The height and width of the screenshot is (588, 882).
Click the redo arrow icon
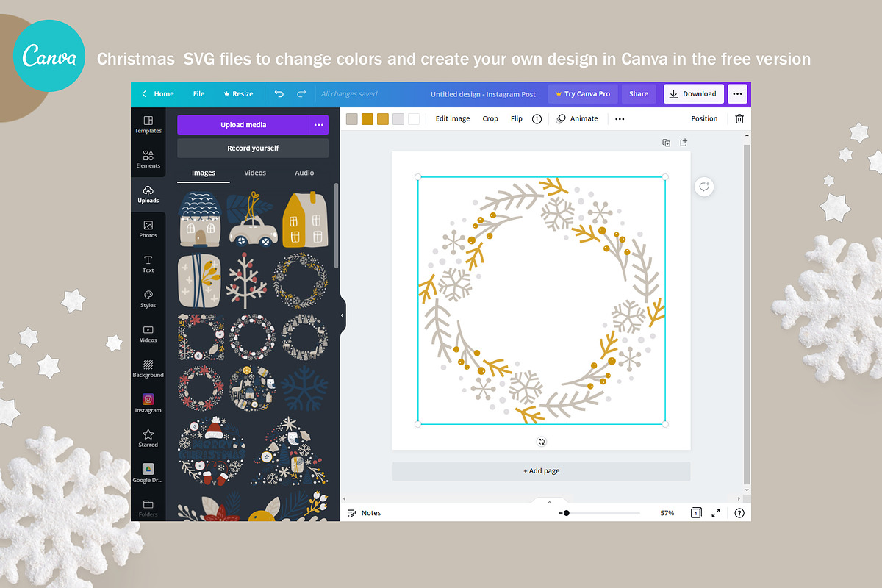pos(301,94)
